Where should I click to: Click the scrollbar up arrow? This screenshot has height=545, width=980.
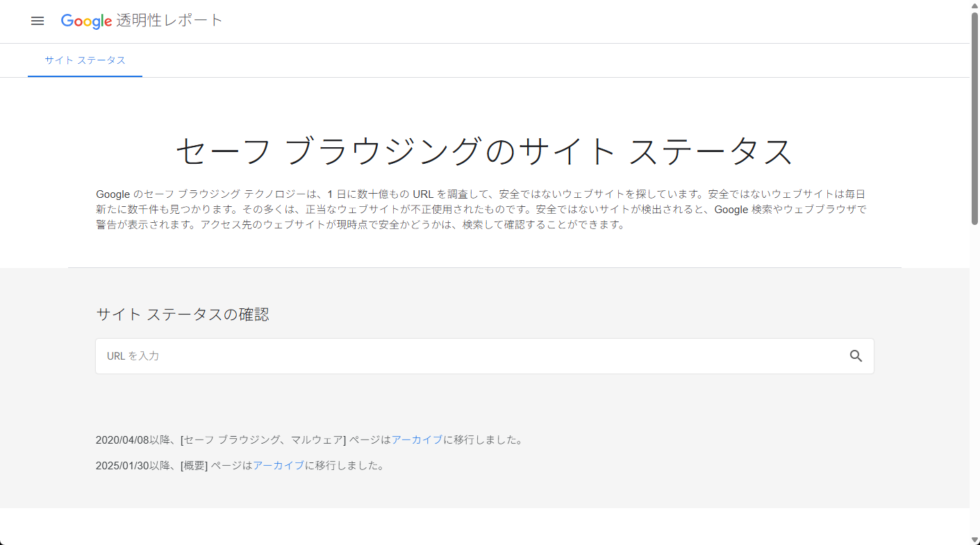(974, 6)
